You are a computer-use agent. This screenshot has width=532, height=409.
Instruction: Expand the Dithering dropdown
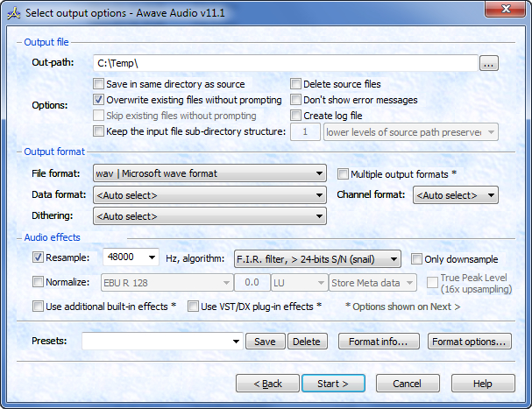click(x=209, y=216)
